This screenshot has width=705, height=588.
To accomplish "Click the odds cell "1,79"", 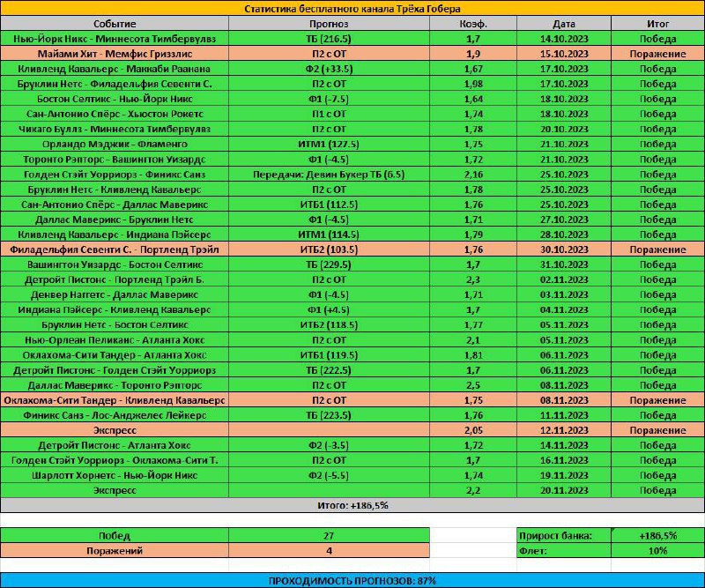I will click(x=473, y=234).
